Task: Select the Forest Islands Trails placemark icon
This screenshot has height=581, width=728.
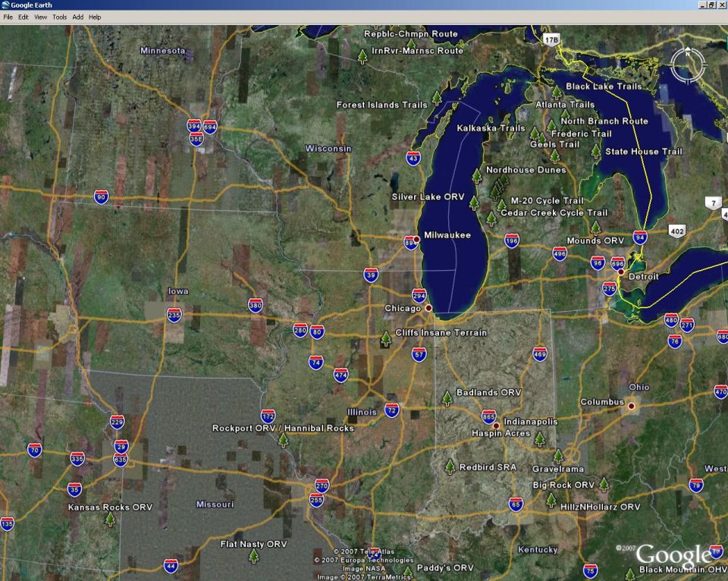Action: tap(437, 98)
